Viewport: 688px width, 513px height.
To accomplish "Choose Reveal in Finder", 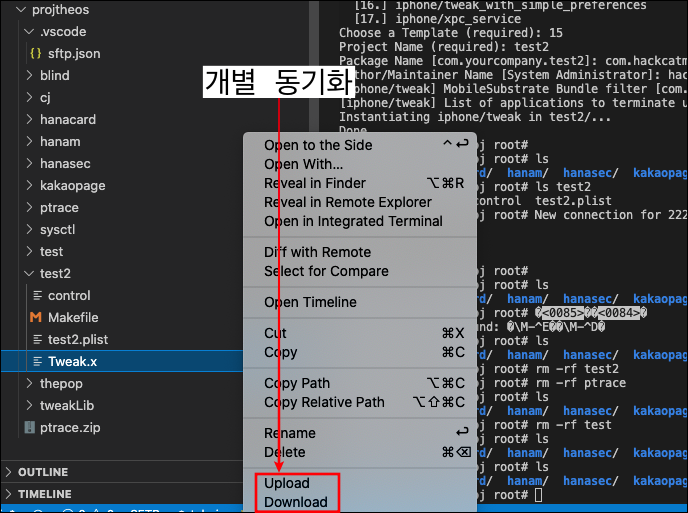I will pos(360,183).
